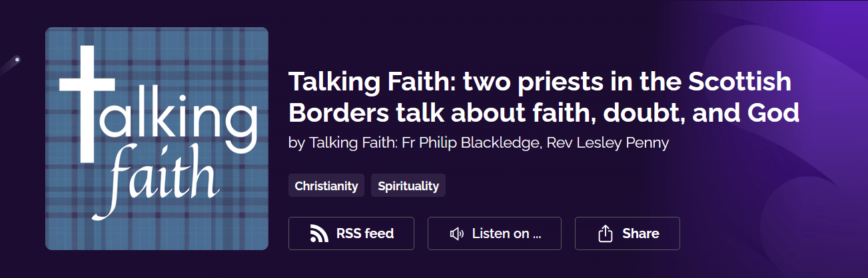Click the small glowing dot at left edge
Viewport: 868px width, 278px height.
pos(17,59)
